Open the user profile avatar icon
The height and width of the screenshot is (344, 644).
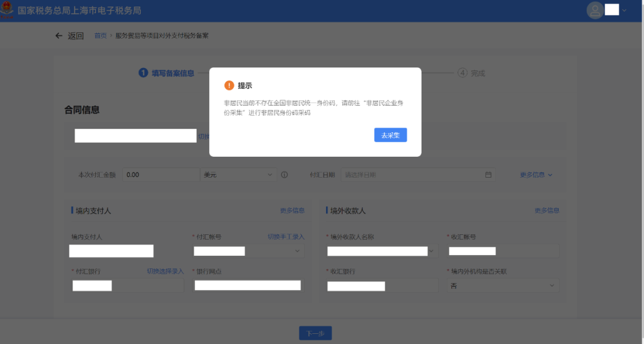595,10
